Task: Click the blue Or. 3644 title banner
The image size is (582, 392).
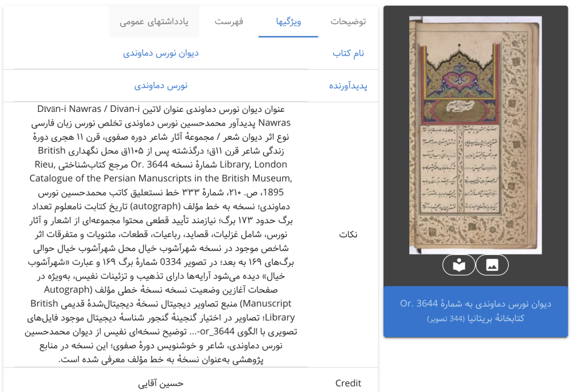Action: click(476, 311)
